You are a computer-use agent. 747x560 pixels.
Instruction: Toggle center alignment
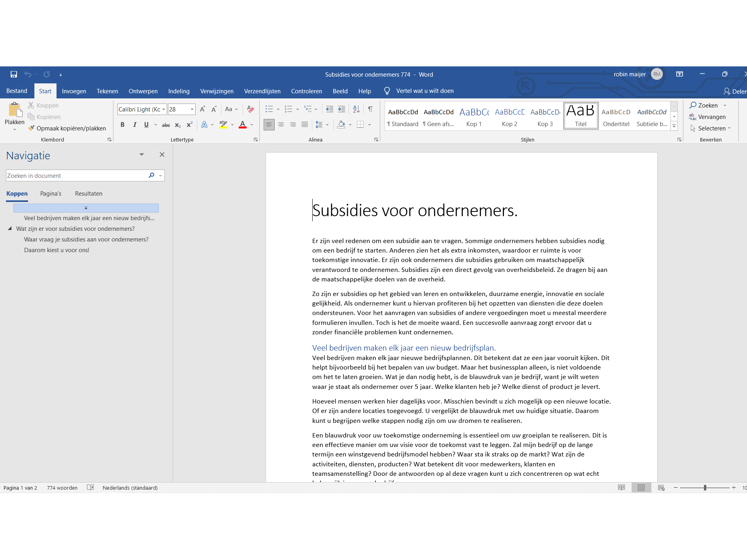coord(281,125)
